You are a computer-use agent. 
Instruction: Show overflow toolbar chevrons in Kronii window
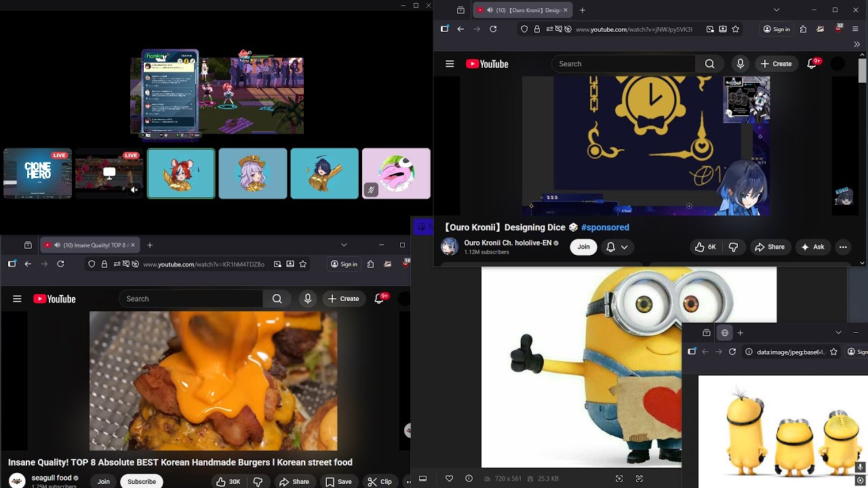pos(856,44)
